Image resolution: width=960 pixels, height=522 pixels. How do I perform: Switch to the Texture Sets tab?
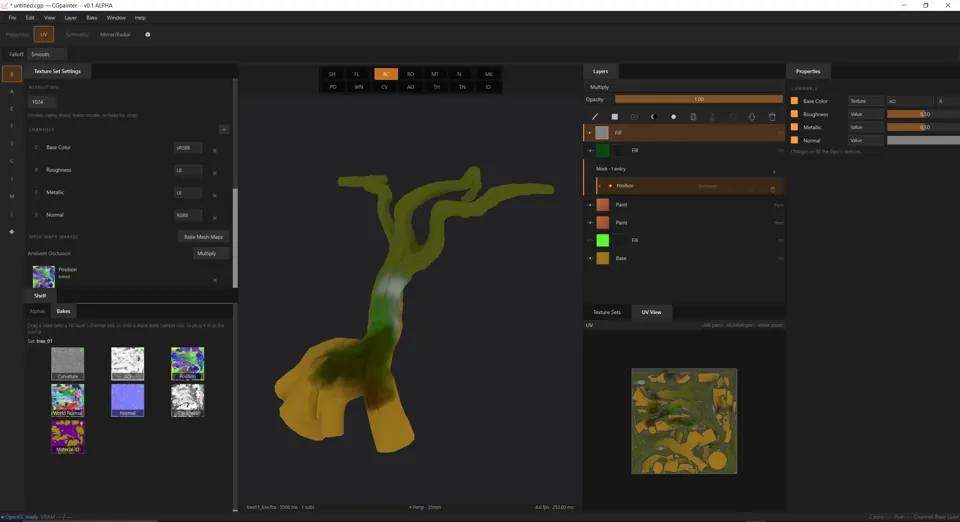pos(607,312)
